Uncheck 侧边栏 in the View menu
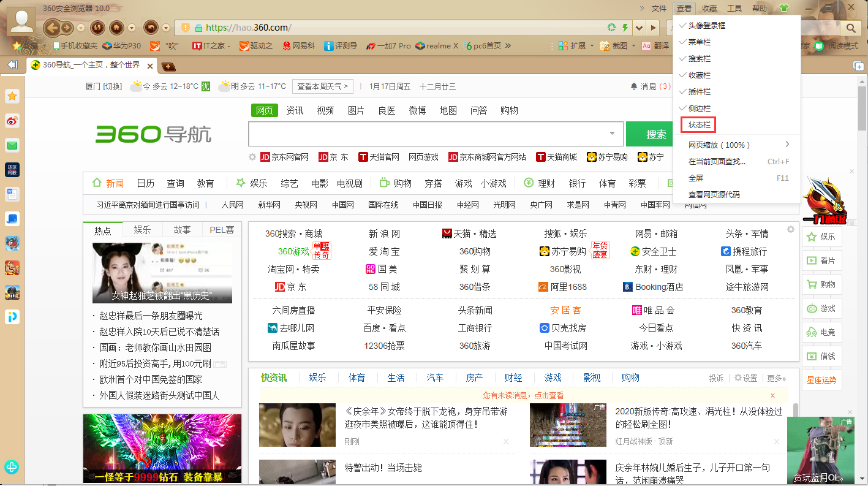The height and width of the screenshot is (486, 868). [x=699, y=108]
